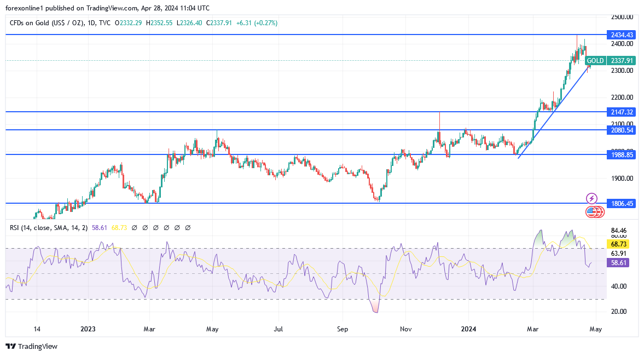Viewport: 644px width, 356px height.
Task: Select the 2147.32 horizontal line label
Action: [622, 112]
